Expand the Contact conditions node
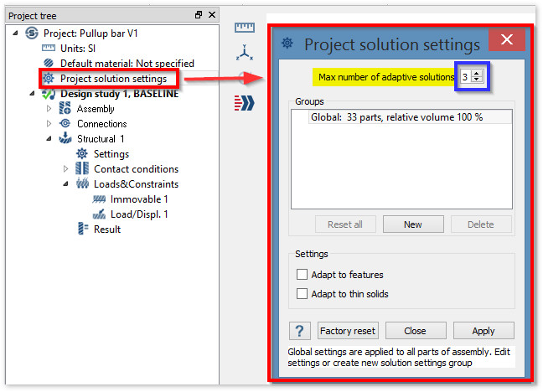 65,169
